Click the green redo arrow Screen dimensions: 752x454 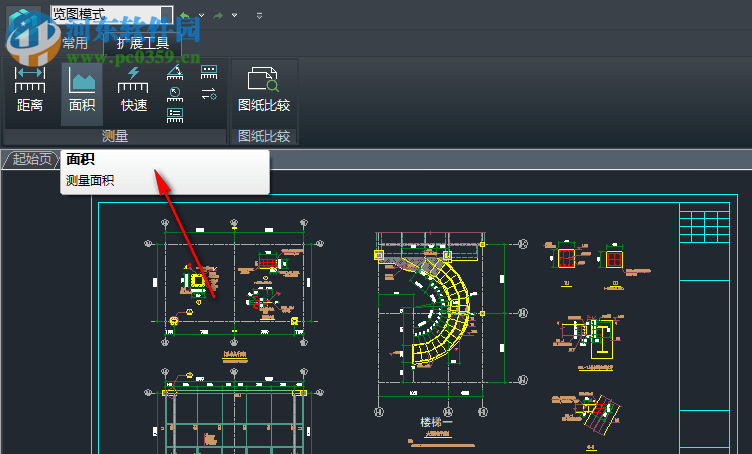(218, 16)
